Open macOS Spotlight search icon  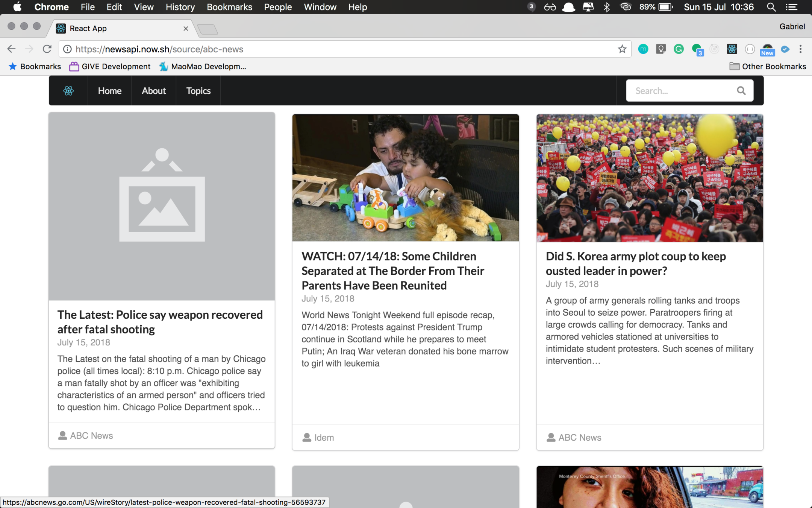click(x=771, y=7)
